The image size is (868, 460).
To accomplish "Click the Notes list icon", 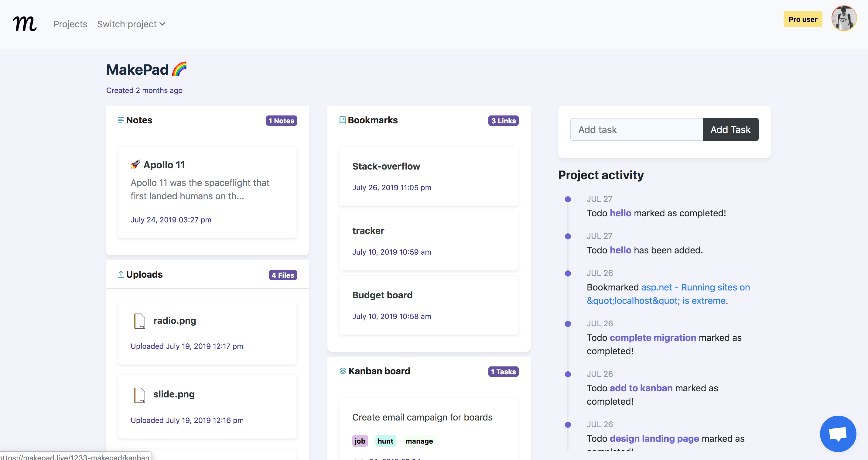I will coord(121,120).
